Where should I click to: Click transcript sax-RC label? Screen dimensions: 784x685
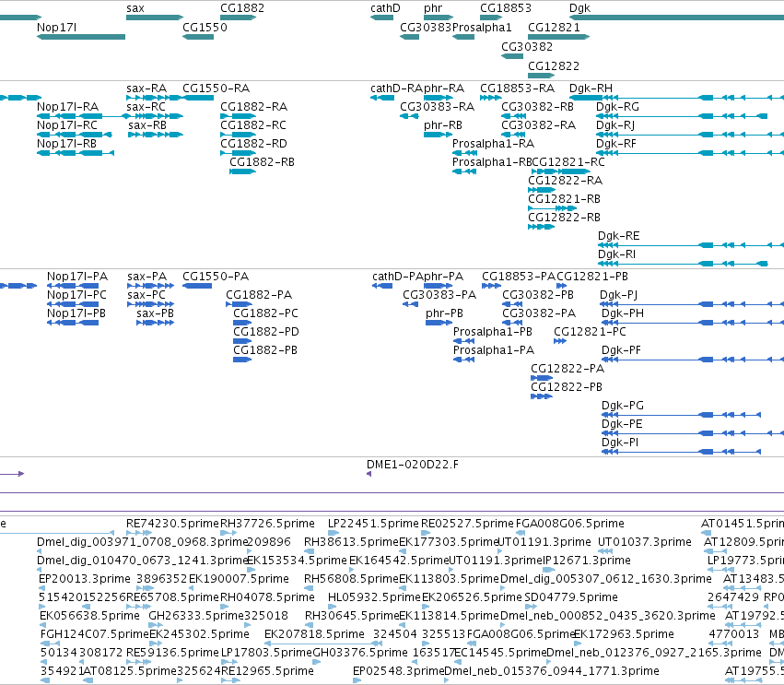click(x=146, y=107)
